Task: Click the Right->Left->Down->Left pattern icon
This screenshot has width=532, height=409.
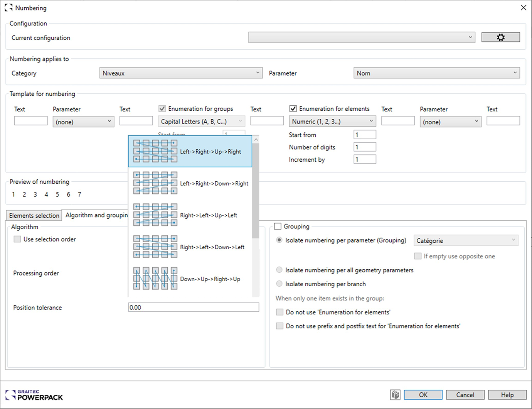Action: (155, 247)
